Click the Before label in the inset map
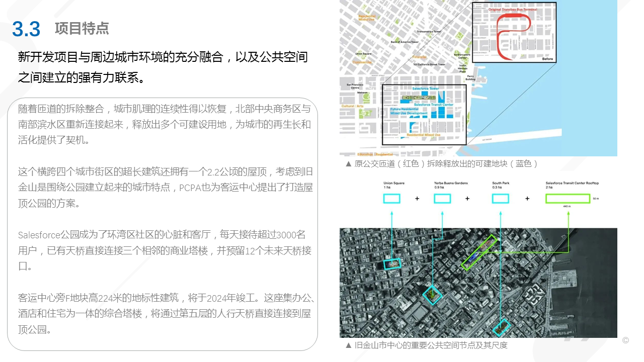Screen dimensions: 644x362 [x=547, y=59]
